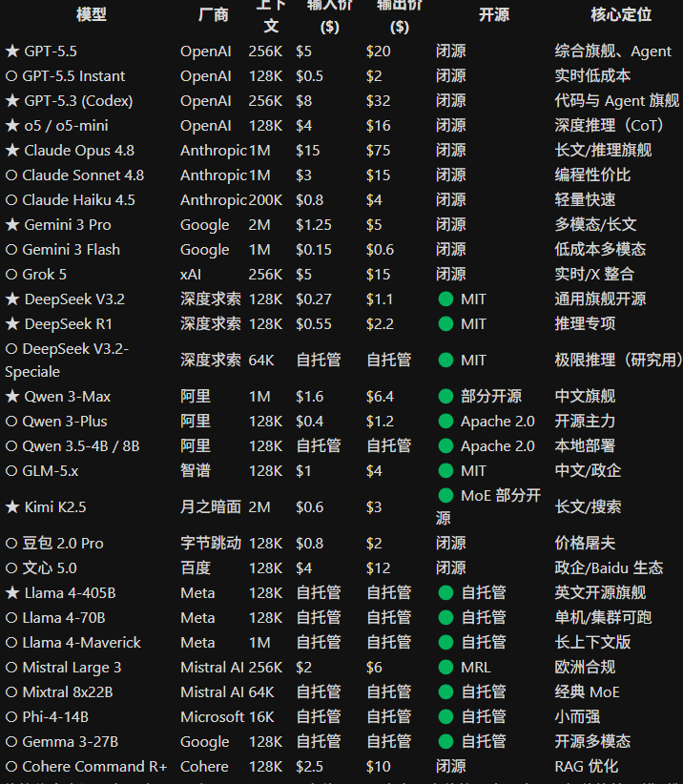Click the green dot beside MoE 部分开源

coord(445,496)
